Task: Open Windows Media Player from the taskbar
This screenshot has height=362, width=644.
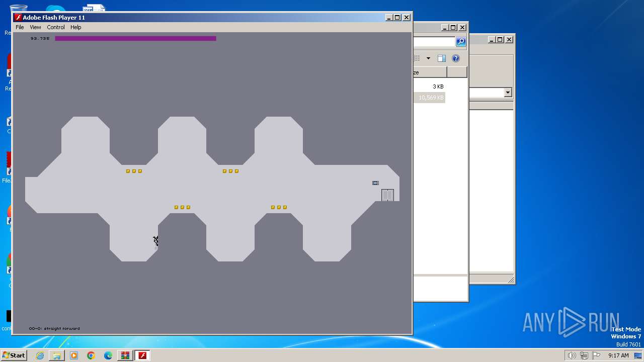Action: coord(74,355)
